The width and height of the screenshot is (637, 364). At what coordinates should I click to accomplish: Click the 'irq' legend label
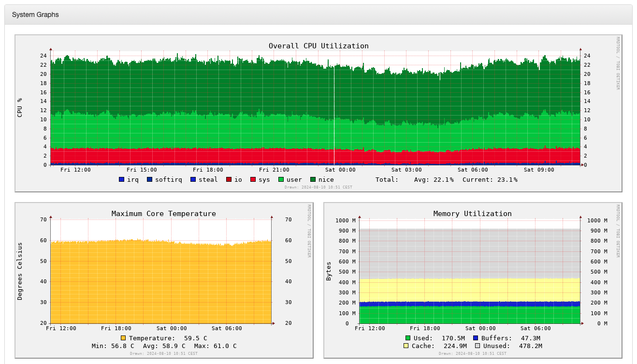[x=132, y=179]
